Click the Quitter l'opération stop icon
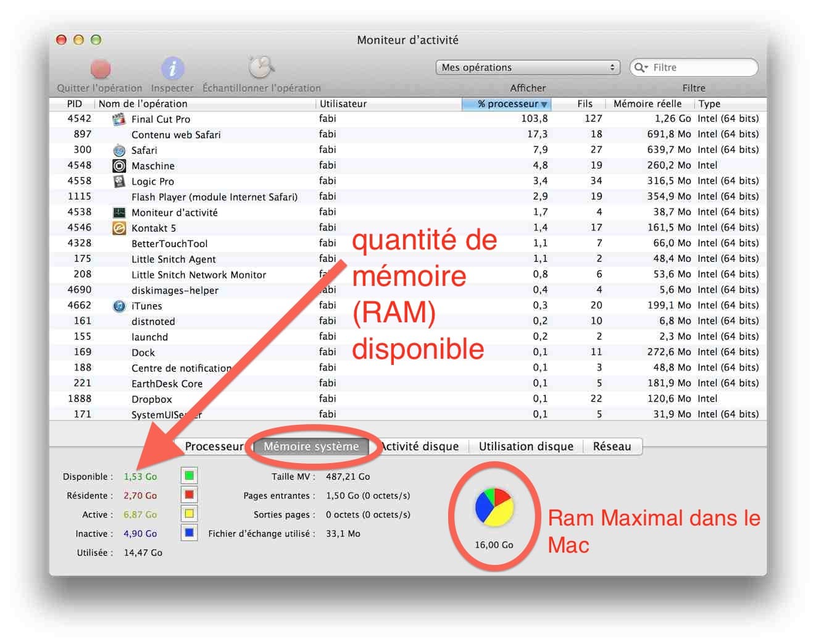Image resolution: width=816 pixels, height=644 pixels. pos(100,68)
